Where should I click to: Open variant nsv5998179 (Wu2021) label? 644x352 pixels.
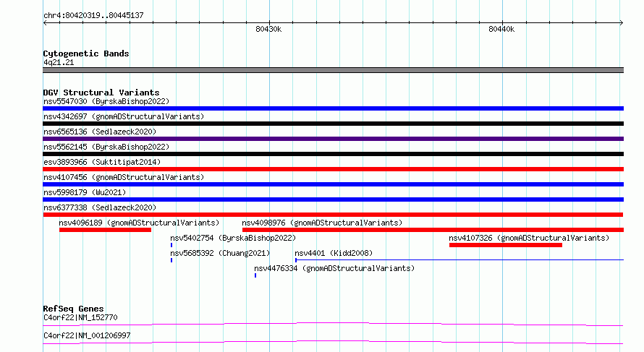click(x=85, y=192)
